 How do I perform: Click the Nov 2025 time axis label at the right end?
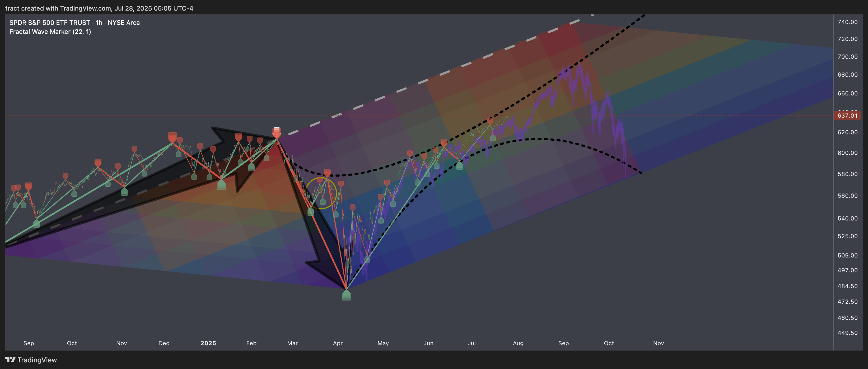[x=659, y=343]
